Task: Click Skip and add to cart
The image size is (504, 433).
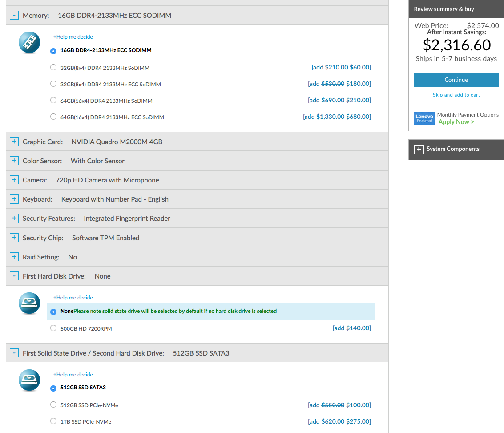Action: (x=456, y=95)
